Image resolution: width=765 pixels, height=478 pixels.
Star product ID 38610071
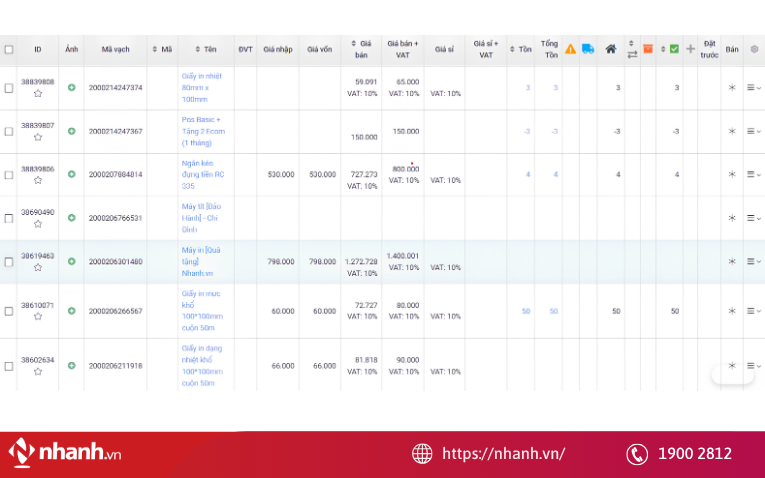(x=38, y=317)
